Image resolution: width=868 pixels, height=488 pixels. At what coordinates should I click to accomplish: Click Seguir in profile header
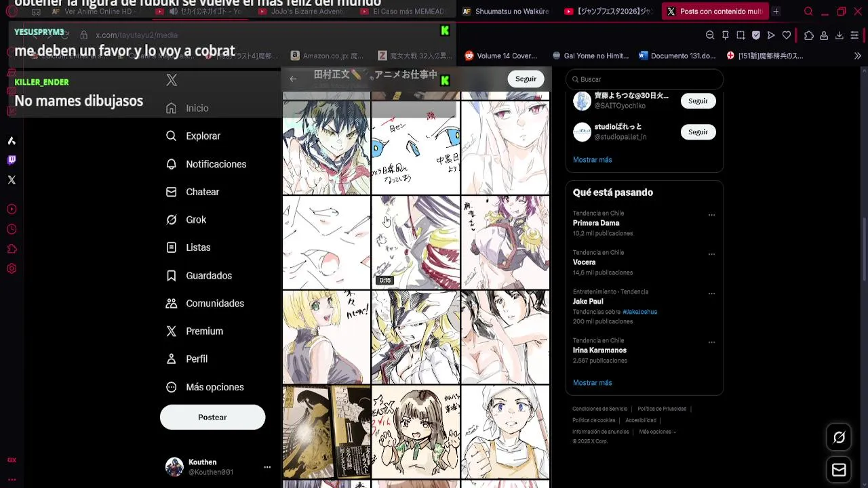(526, 79)
